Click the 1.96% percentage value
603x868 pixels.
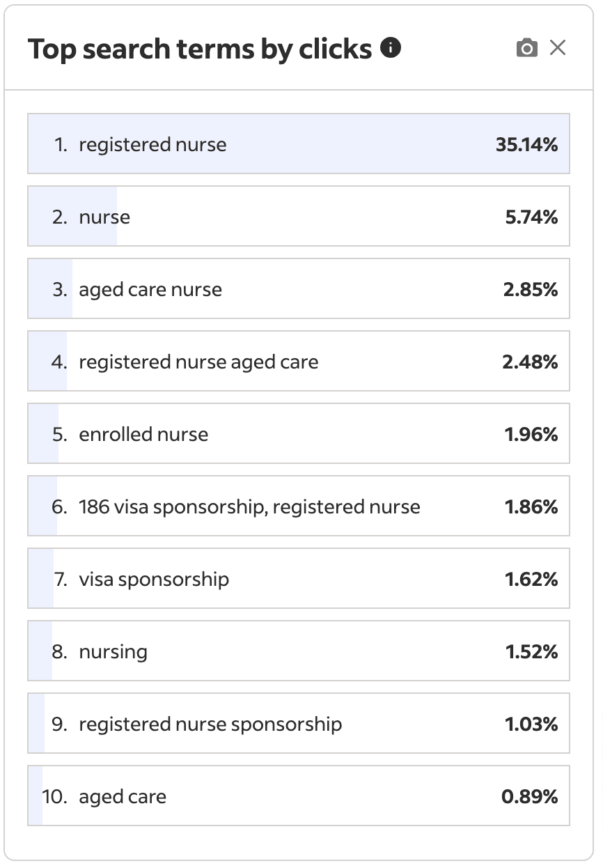pos(531,435)
